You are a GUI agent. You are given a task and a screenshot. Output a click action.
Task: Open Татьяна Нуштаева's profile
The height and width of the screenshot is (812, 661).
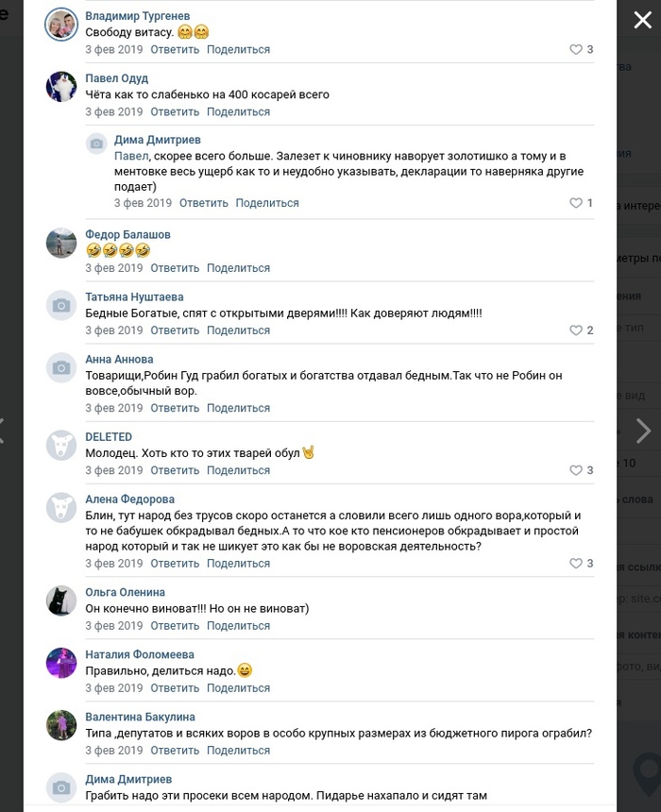(x=134, y=297)
